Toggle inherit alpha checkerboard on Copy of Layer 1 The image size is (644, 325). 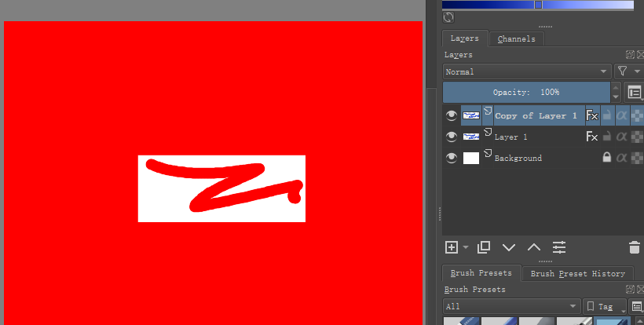(x=637, y=115)
